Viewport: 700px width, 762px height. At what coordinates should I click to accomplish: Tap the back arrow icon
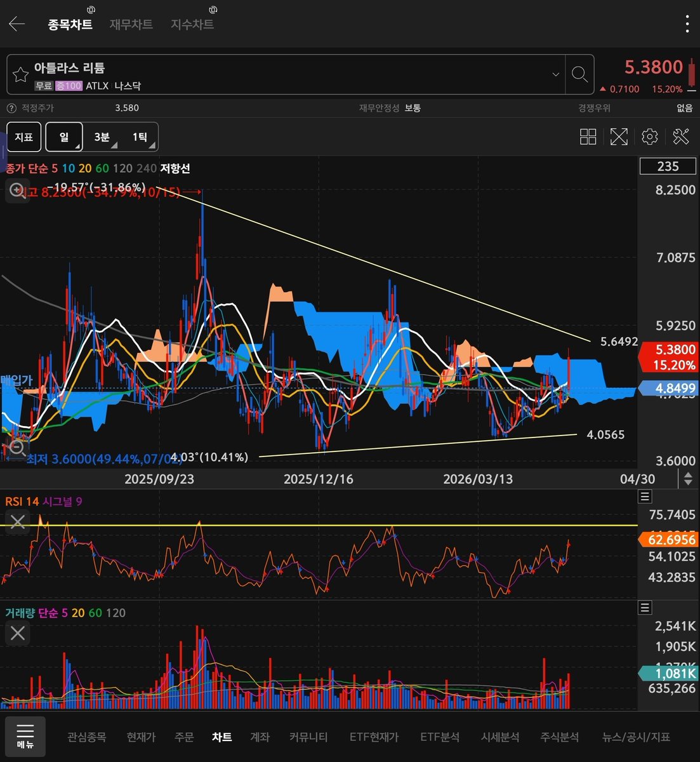pos(17,24)
